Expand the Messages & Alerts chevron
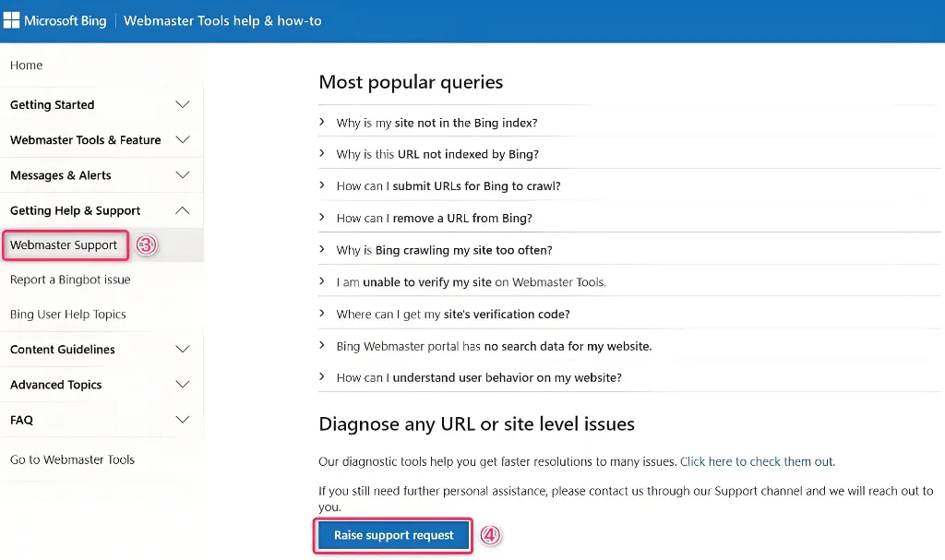 coord(183,175)
